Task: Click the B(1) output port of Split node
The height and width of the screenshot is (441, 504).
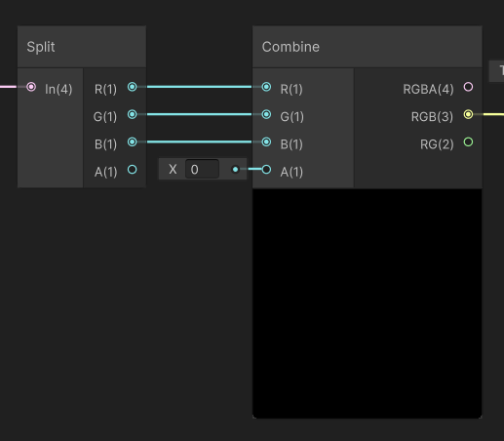Action: click(x=133, y=142)
